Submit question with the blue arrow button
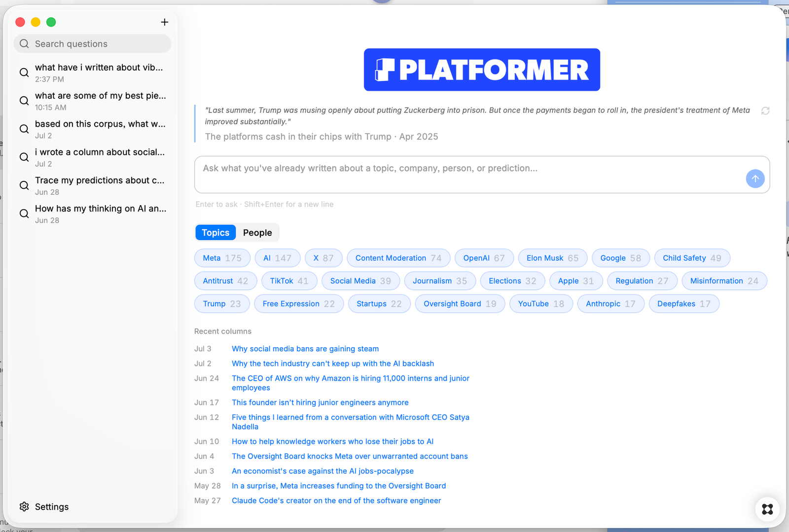The image size is (789, 532). [755, 178]
